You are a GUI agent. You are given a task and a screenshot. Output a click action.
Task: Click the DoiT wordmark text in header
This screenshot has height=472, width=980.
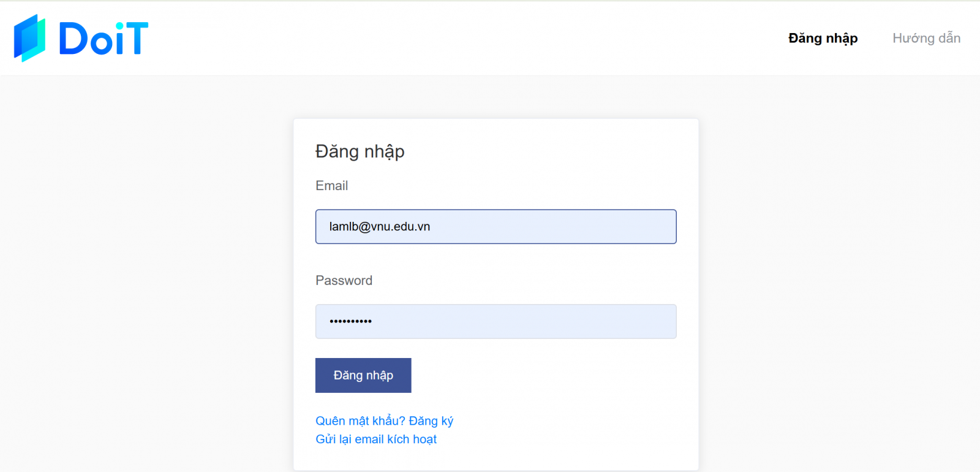tap(104, 39)
